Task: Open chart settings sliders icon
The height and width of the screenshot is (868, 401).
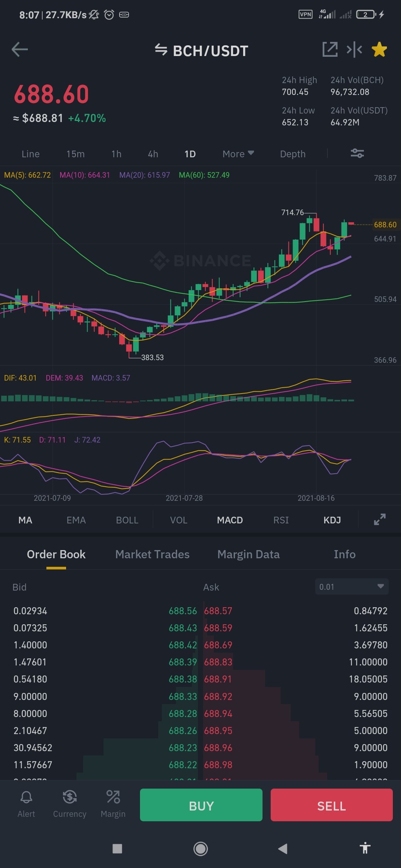Action: [357, 153]
